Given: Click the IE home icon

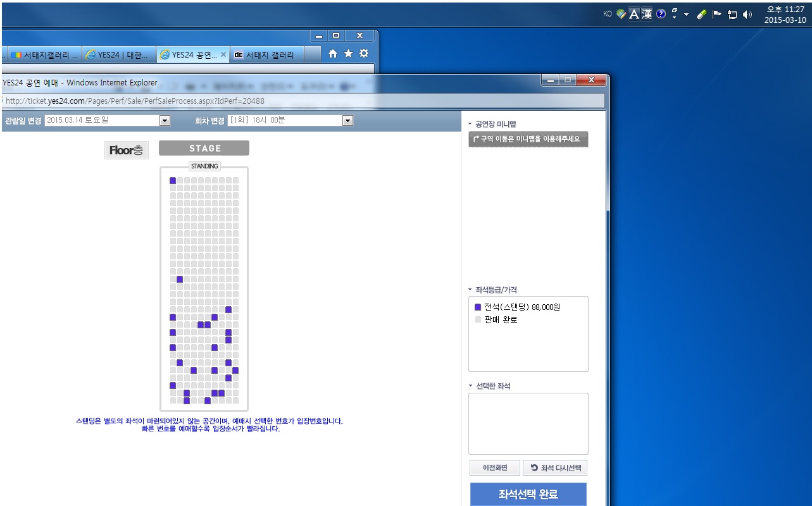Looking at the screenshot, I should 333,54.
